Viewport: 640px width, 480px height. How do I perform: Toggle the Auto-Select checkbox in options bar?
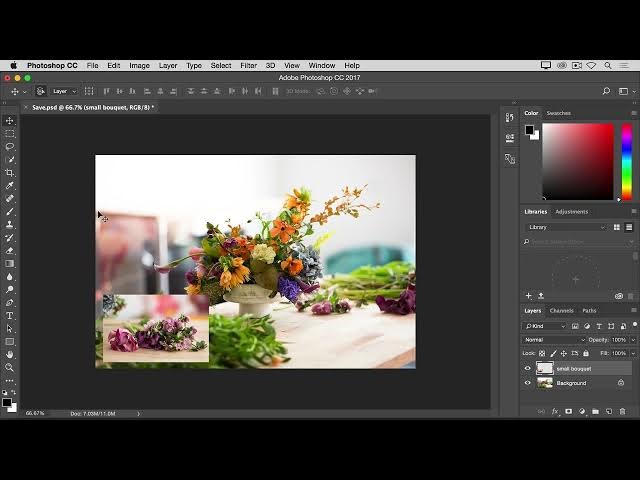(41, 91)
